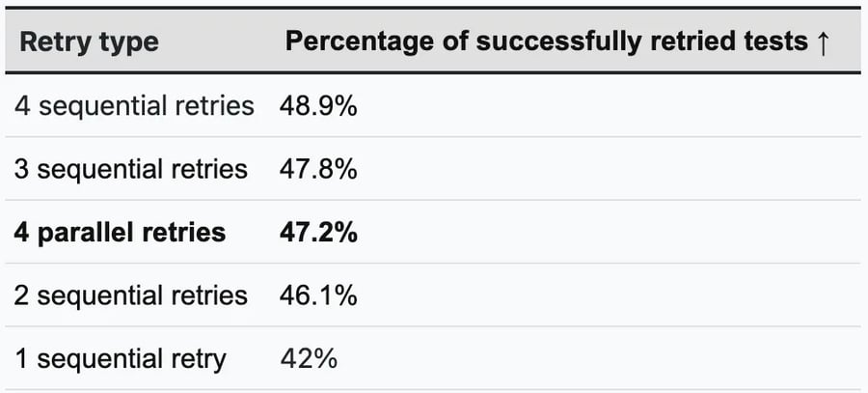
Task: Click the number 4 in first row
Action: [22, 106]
